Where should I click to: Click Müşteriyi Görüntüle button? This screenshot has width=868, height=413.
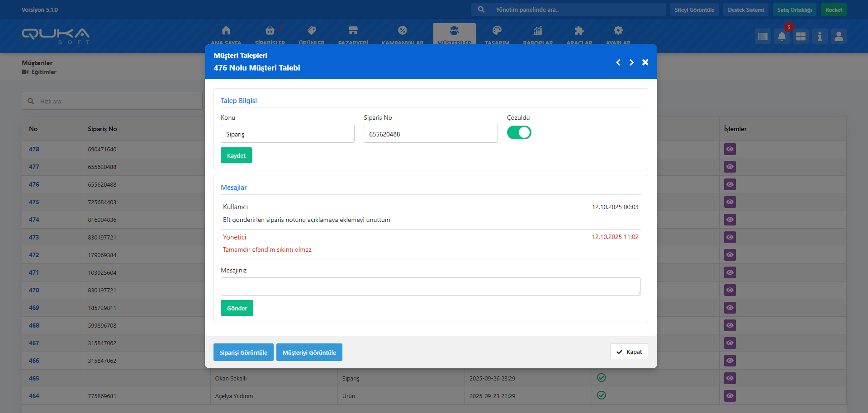(309, 352)
